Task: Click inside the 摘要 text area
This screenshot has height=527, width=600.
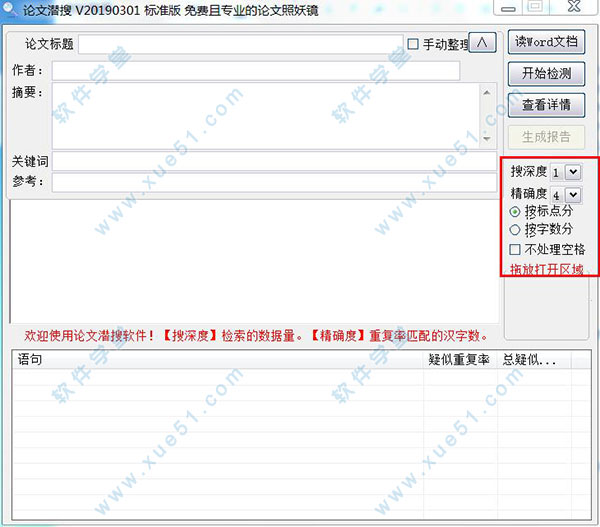Action: coord(266,116)
